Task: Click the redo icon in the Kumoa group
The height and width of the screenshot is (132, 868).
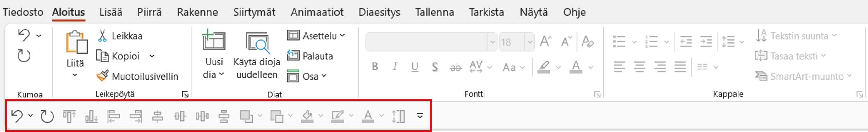Action: coord(24,56)
